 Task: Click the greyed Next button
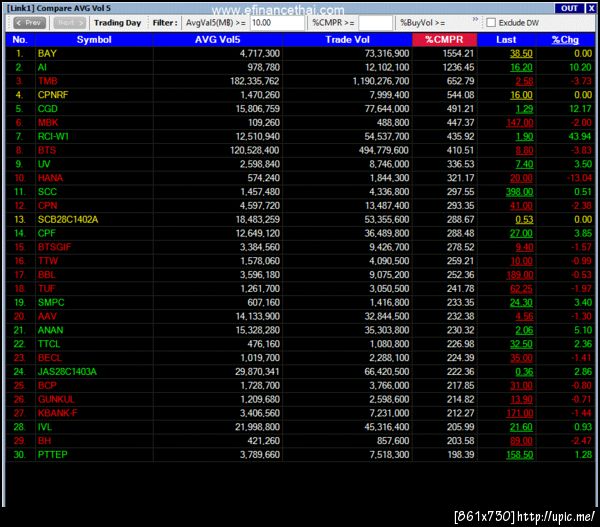click(70, 23)
